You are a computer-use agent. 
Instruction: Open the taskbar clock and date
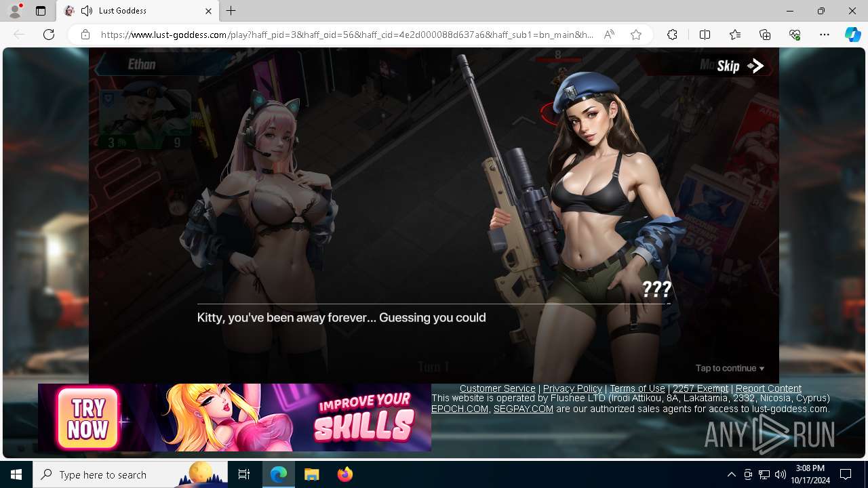click(x=810, y=474)
